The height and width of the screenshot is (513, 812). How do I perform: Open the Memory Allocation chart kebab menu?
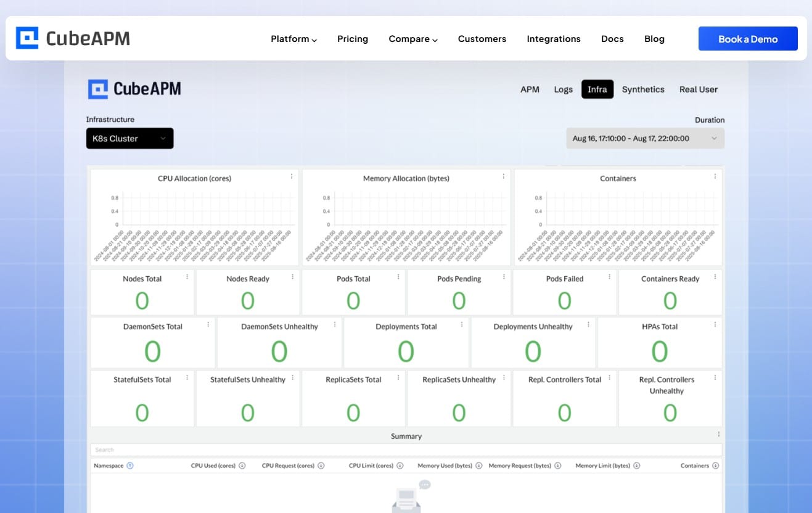[x=504, y=176]
